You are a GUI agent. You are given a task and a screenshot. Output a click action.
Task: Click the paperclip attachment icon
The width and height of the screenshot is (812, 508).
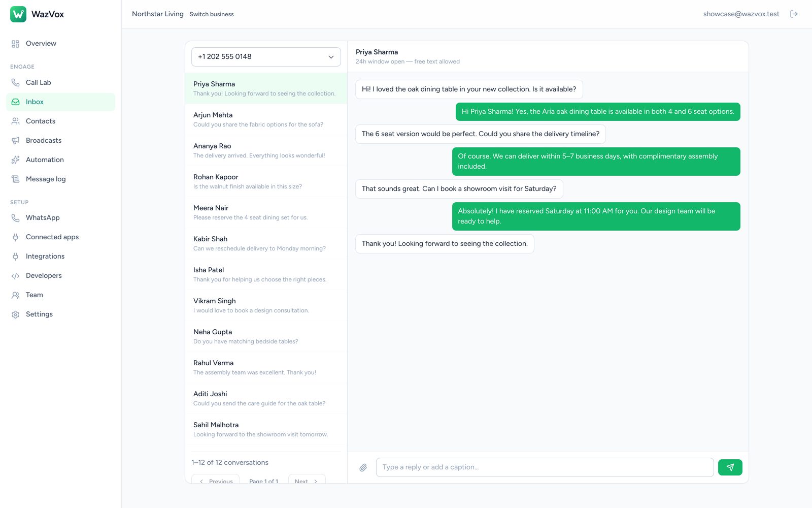point(363,467)
